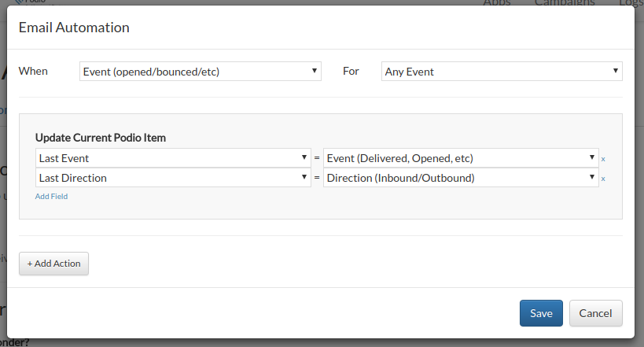Open the For Any Event dropdown
644x347 pixels.
pos(502,72)
